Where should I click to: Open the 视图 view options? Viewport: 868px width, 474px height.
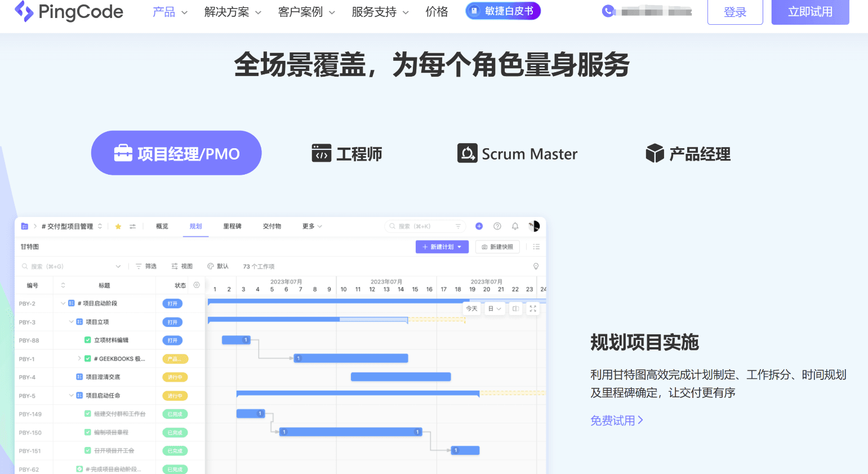182,267
